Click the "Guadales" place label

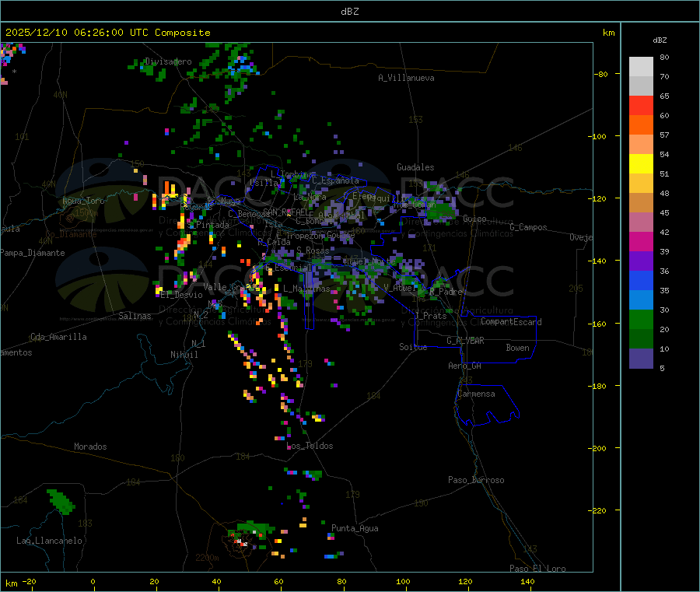pyautogui.click(x=415, y=167)
